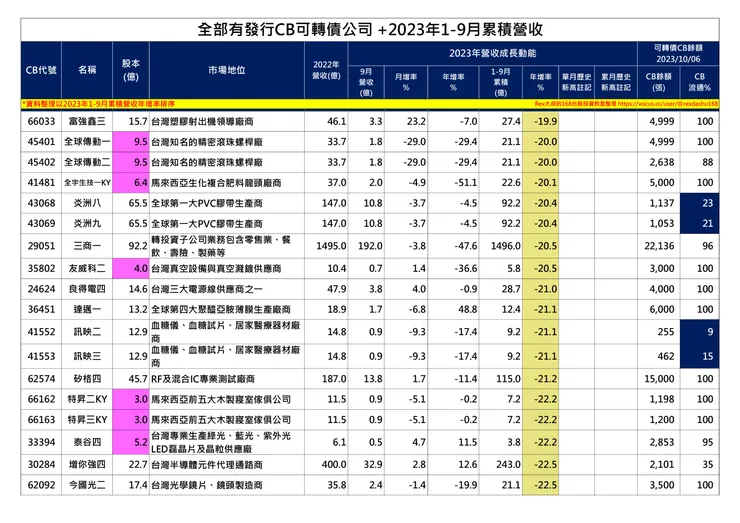The height and width of the screenshot is (523, 740).
Task: Select CB code 43068
Action: [41, 203]
